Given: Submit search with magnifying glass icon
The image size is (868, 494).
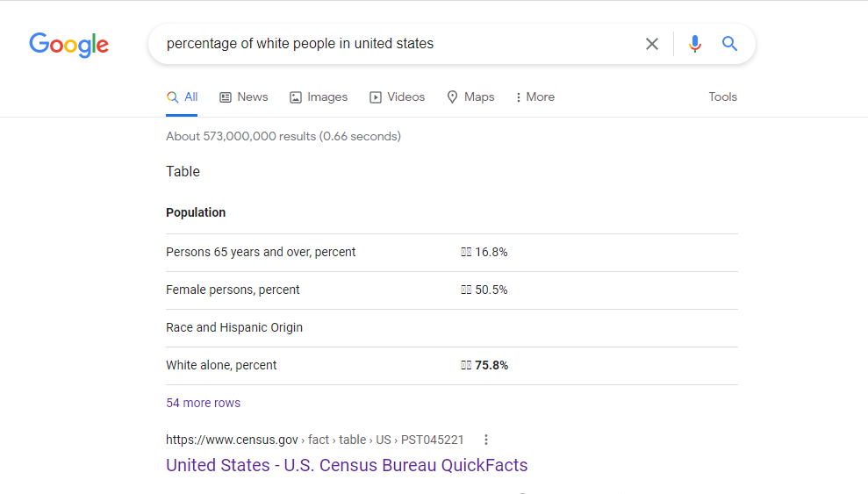Looking at the screenshot, I should (729, 44).
